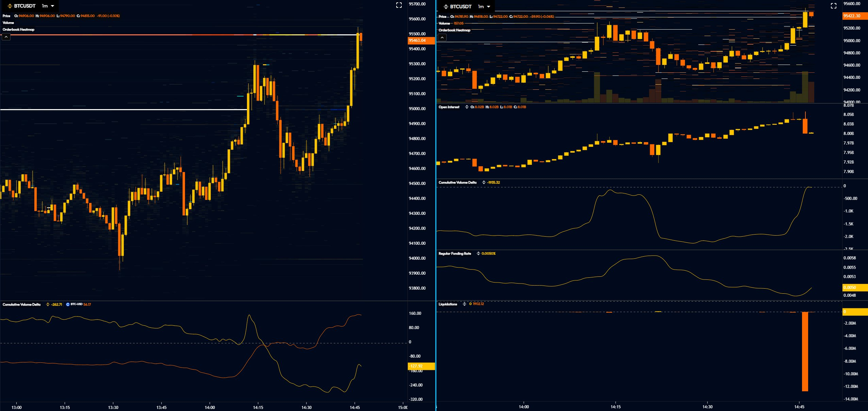This screenshot has height=411, width=868.
Task: Click the 95463.04 current price tag
Action: (x=421, y=41)
